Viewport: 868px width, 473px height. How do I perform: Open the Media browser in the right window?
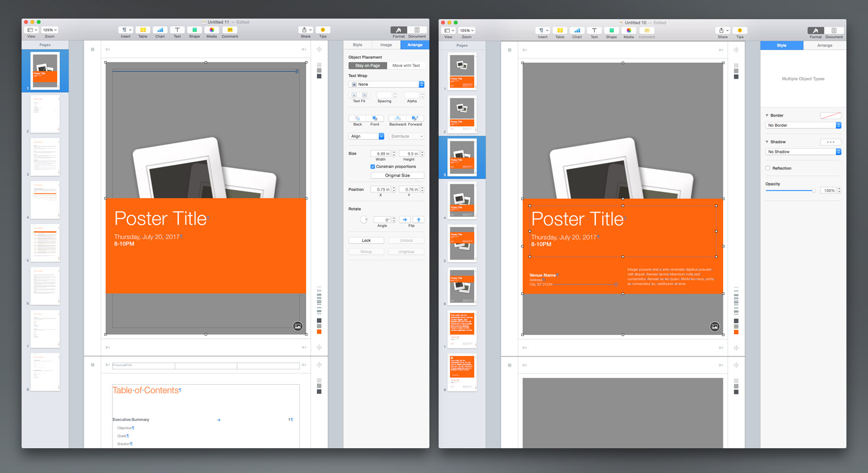pyautogui.click(x=629, y=31)
